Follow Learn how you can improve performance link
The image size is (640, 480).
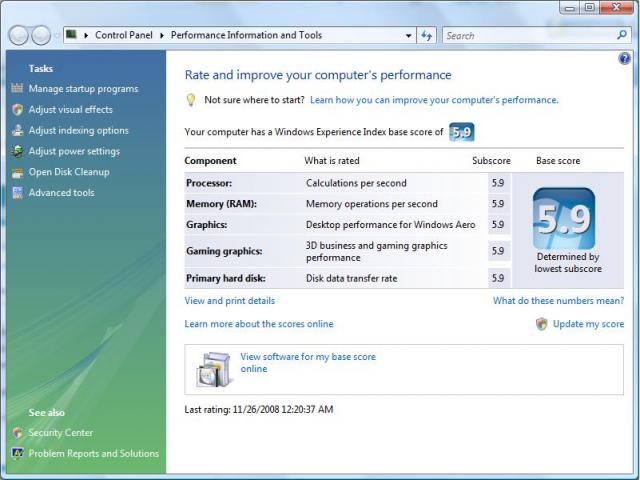(x=434, y=100)
